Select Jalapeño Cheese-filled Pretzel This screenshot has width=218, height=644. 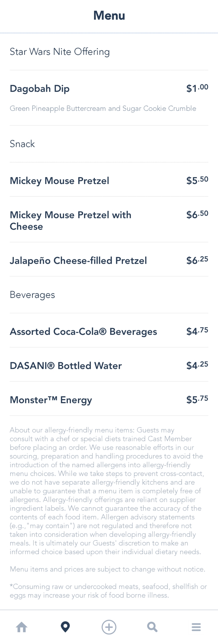tap(78, 260)
